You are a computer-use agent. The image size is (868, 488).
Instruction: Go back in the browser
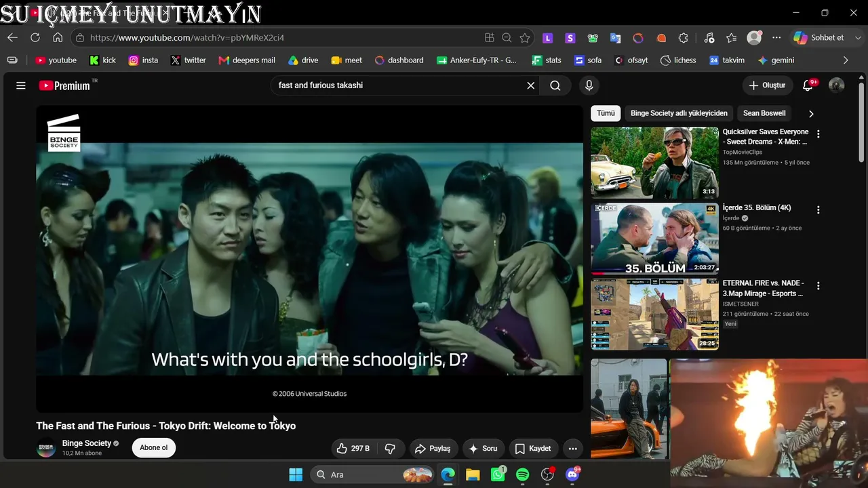[13, 38]
